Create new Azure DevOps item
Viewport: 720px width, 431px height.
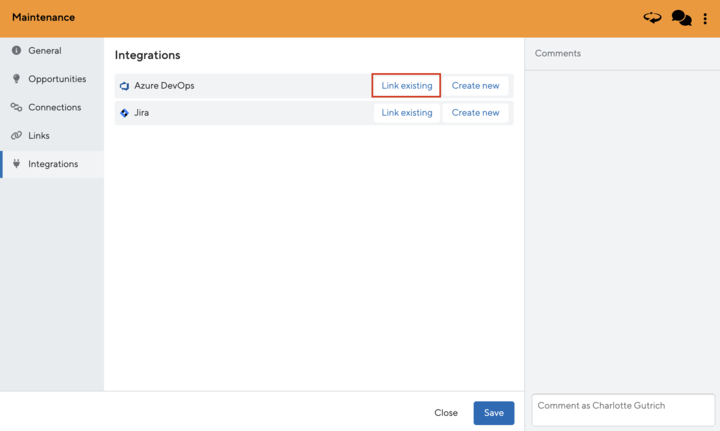tap(475, 86)
